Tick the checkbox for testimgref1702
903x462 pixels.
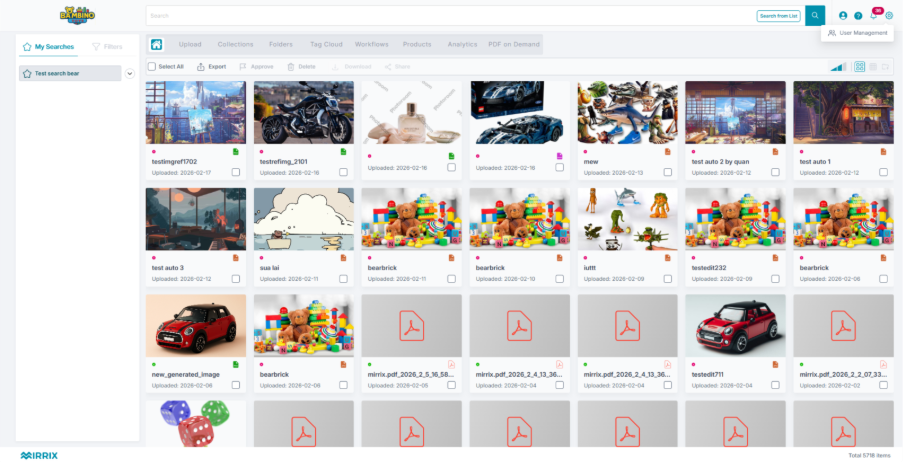[x=236, y=172]
